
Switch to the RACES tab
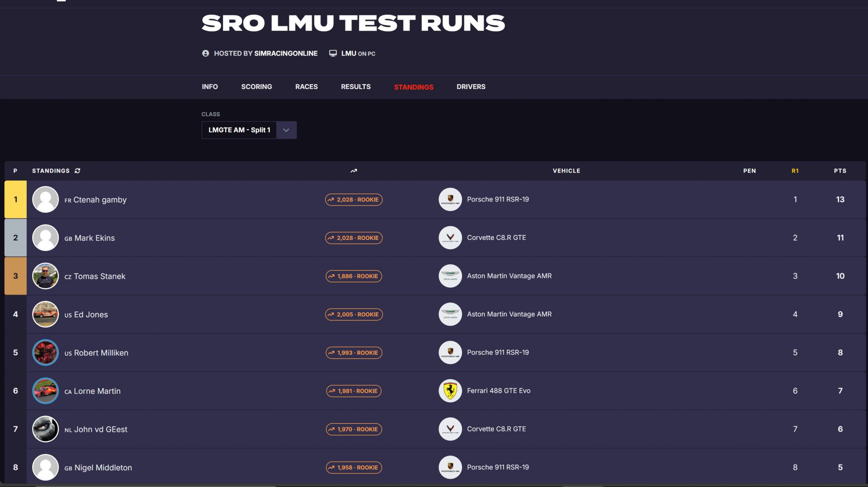tap(307, 87)
